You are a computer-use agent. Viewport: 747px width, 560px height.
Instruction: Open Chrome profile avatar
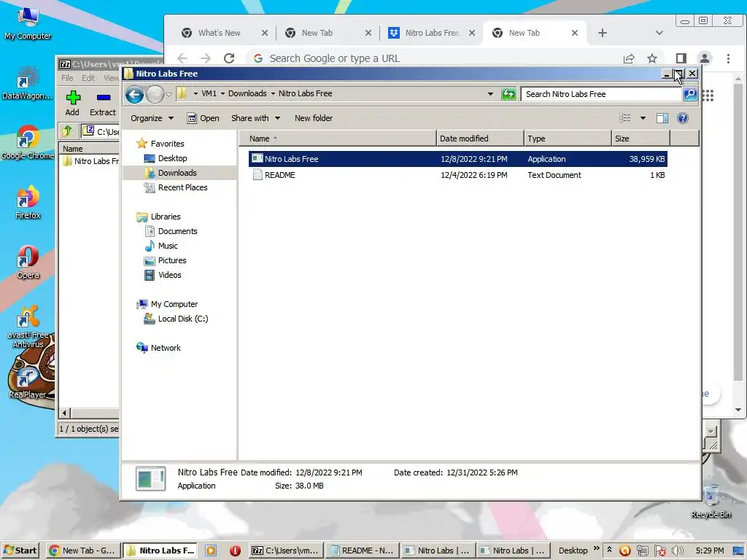[704, 58]
